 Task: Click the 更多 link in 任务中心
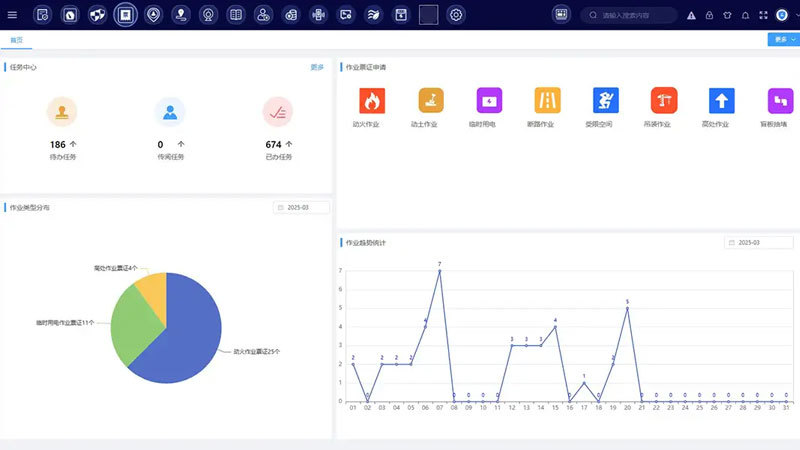(x=317, y=67)
